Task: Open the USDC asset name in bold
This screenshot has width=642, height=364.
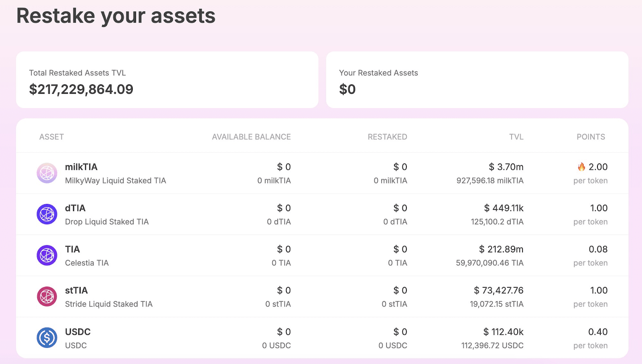Action: click(x=78, y=332)
